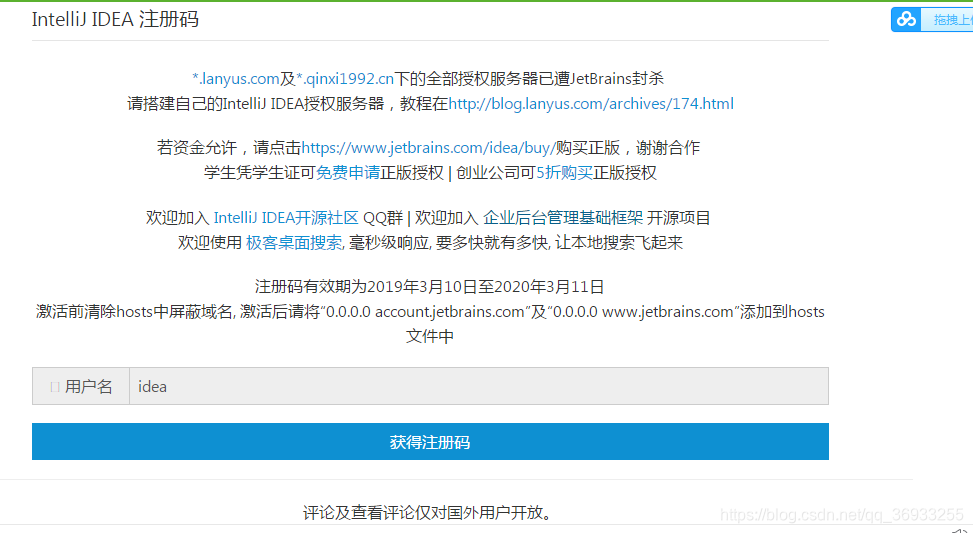
Task: Click the 评论及查看评论仅对国外用户开放 notice
Action: pos(428,513)
